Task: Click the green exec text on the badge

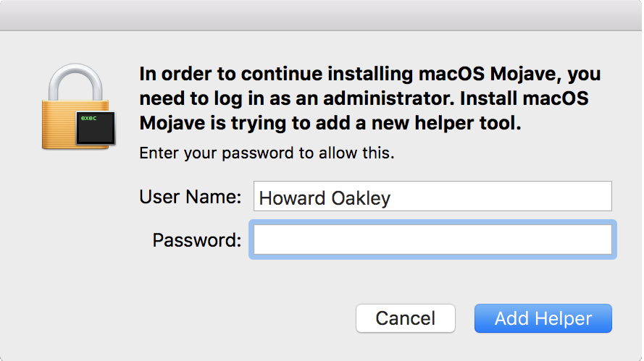Action: click(89, 116)
